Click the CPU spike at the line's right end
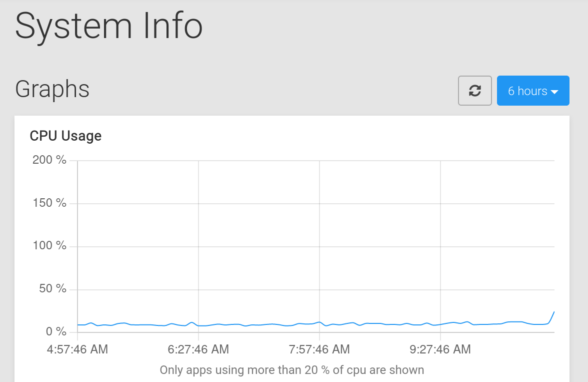Image resolution: width=588 pixels, height=382 pixels. point(553,312)
